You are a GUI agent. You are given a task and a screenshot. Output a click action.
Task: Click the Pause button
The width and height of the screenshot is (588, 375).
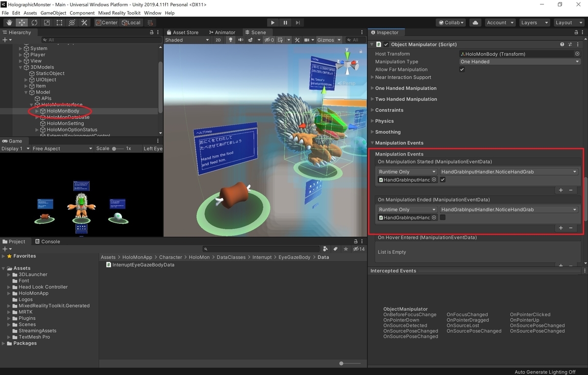pos(285,23)
